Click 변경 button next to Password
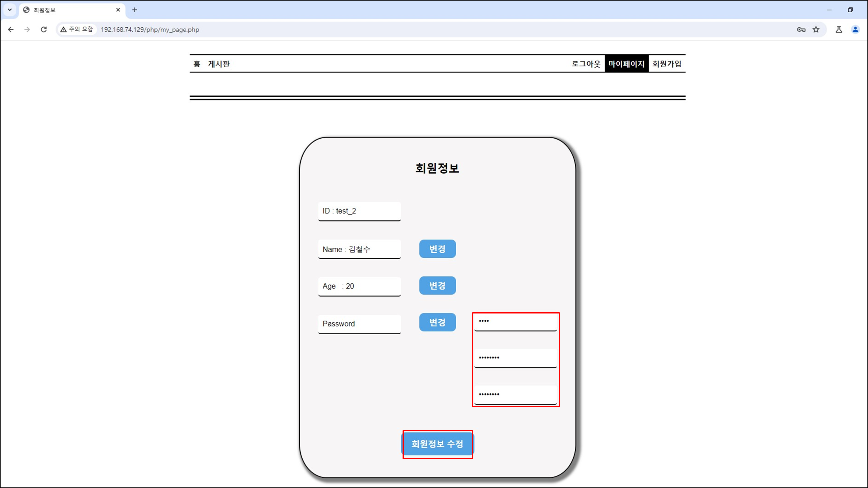 tap(437, 322)
